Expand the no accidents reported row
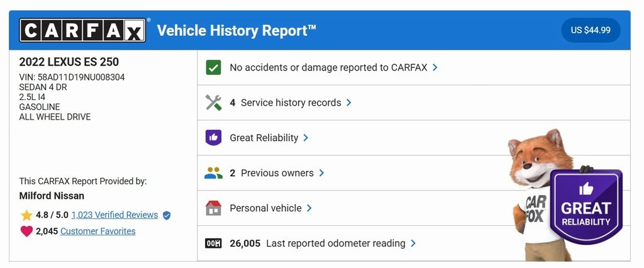Screen dimensions: 644x268 coord(435,67)
